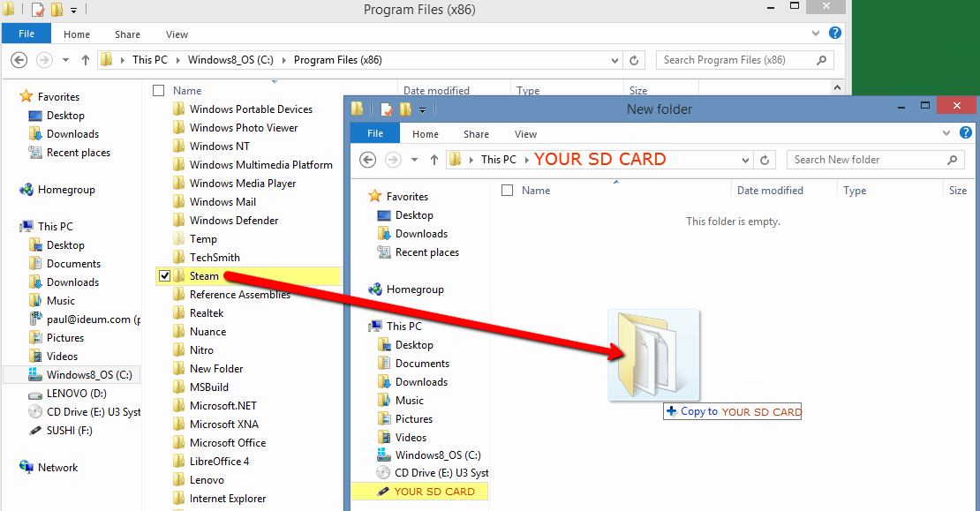Open View tab in New folder window
Image resolution: width=980 pixels, height=511 pixels.
[525, 134]
